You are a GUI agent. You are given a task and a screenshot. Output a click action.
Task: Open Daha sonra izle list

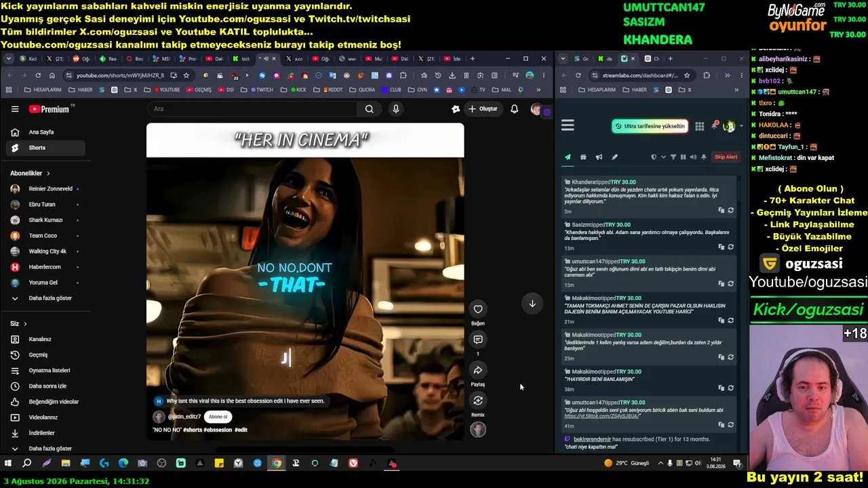pos(45,386)
